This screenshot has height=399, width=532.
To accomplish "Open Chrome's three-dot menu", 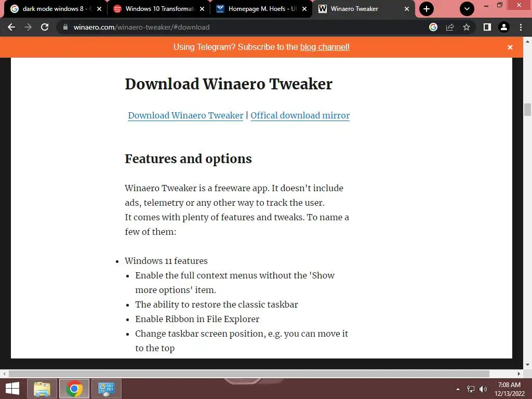I will pos(521,27).
